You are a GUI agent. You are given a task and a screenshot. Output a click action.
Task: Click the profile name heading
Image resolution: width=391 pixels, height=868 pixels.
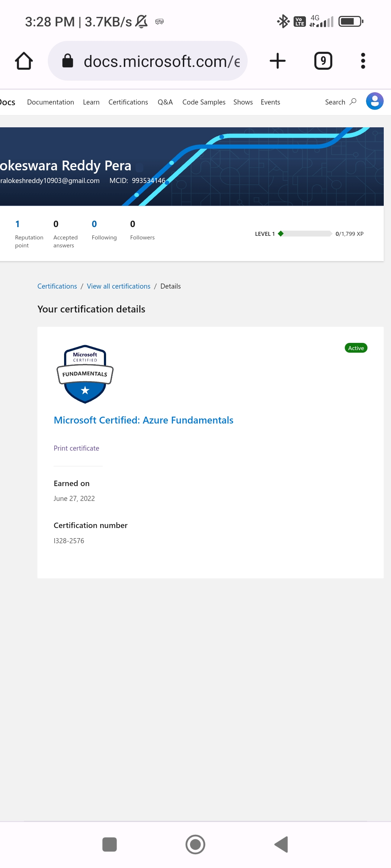coord(66,166)
